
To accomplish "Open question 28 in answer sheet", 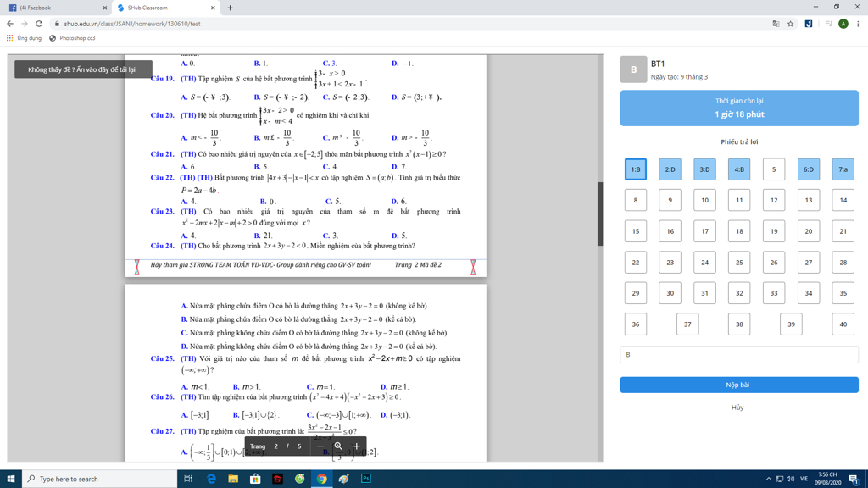I will tap(843, 263).
